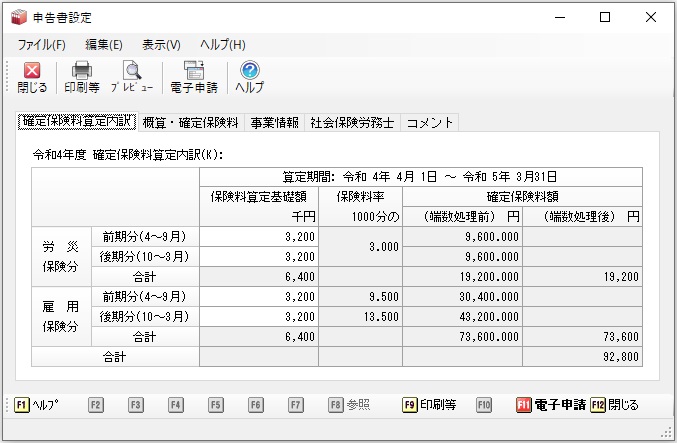The width and height of the screenshot is (677, 443).
Task: Select the F9 印刷等 function key
Action: click(x=430, y=405)
